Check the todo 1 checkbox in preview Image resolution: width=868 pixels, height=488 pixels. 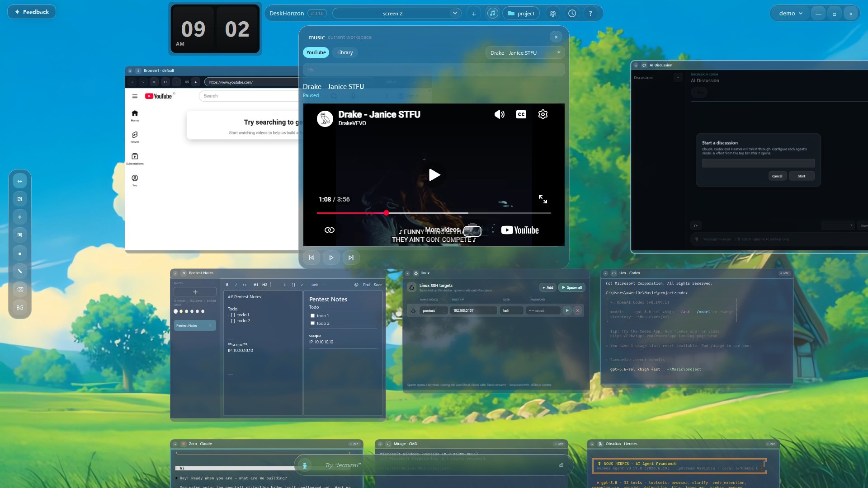312,316
